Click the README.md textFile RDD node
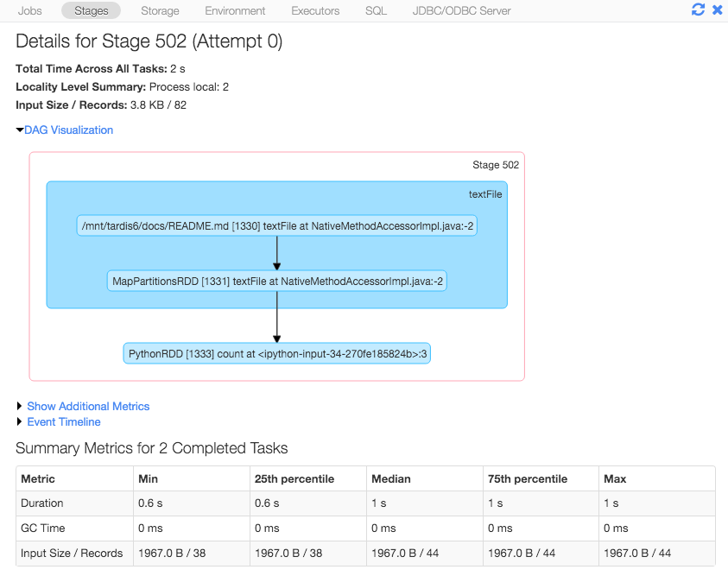The height and width of the screenshot is (576, 728). click(x=276, y=226)
